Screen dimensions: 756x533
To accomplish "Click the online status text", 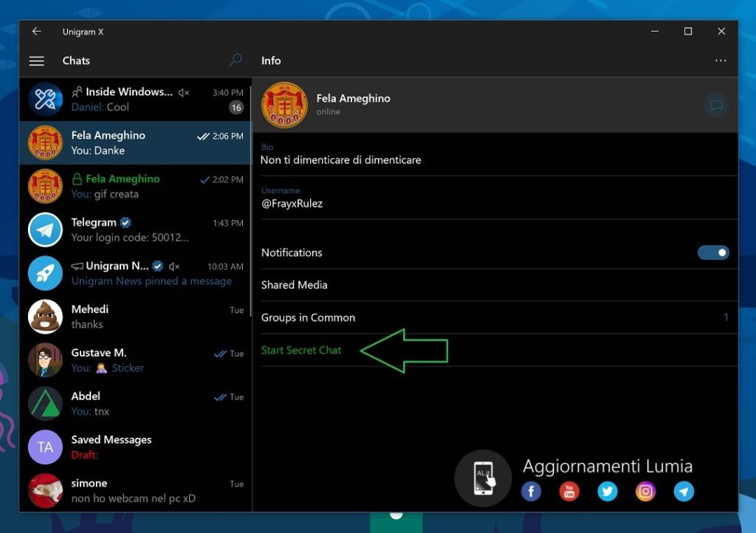I will (328, 111).
